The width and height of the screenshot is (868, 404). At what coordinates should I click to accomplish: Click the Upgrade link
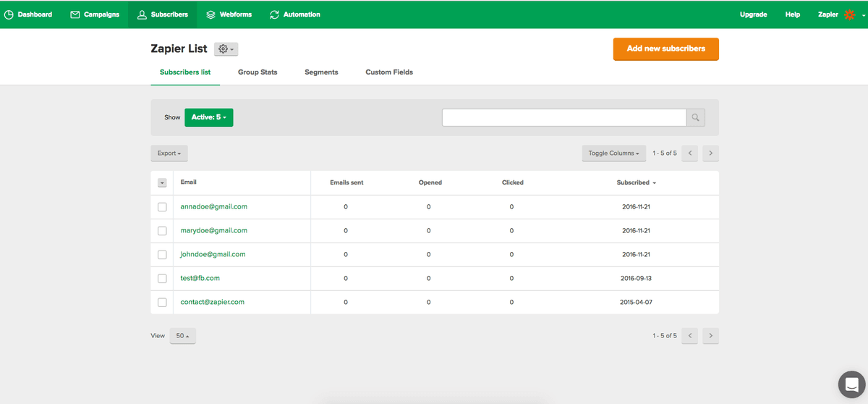coord(753,14)
